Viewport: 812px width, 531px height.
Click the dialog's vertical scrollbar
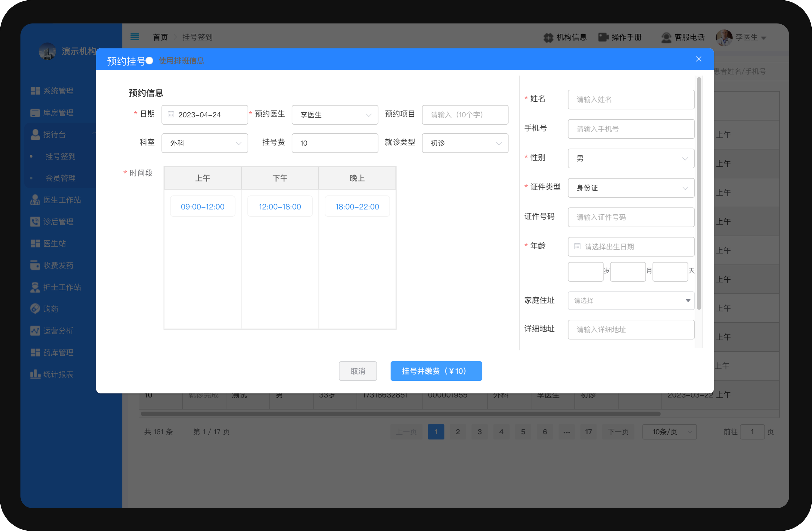pyautogui.click(x=699, y=193)
